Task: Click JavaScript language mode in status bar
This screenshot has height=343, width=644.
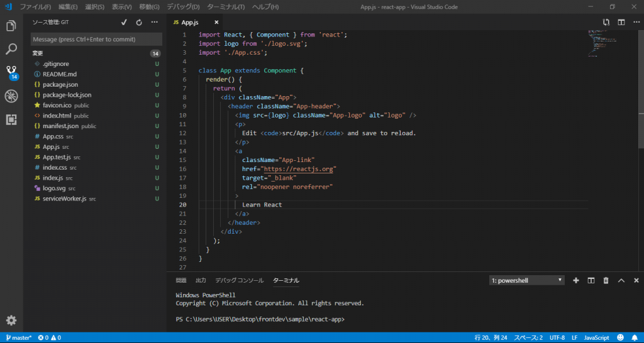Action: [x=596, y=338]
